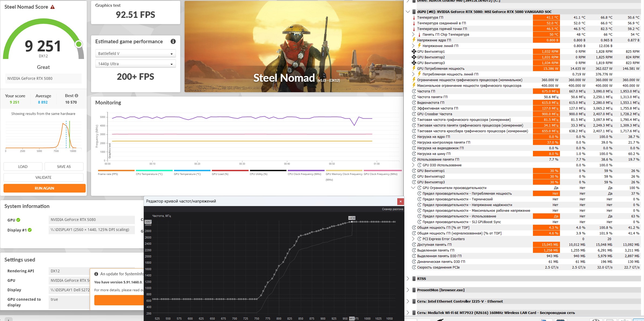Open the info icon for Estimated game performance
Viewport: 644px width, 321px height.
click(x=173, y=41)
